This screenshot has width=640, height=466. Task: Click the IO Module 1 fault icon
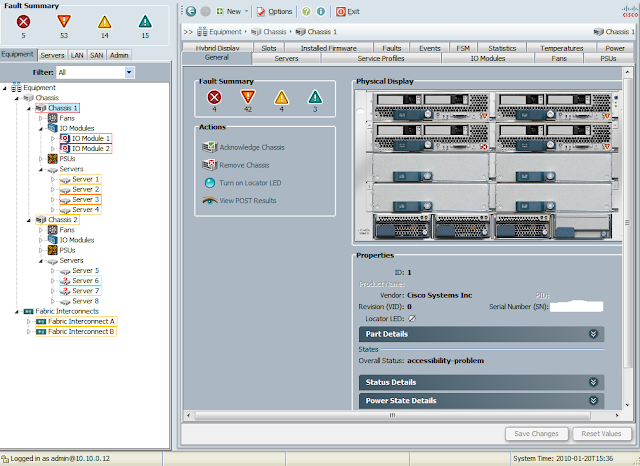point(65,138)
